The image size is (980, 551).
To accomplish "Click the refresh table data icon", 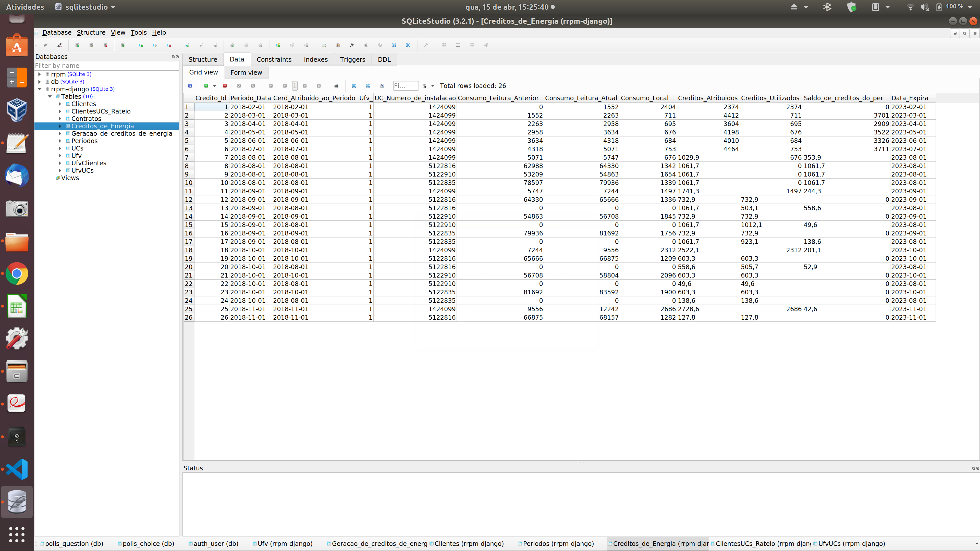I will [190, 86].
